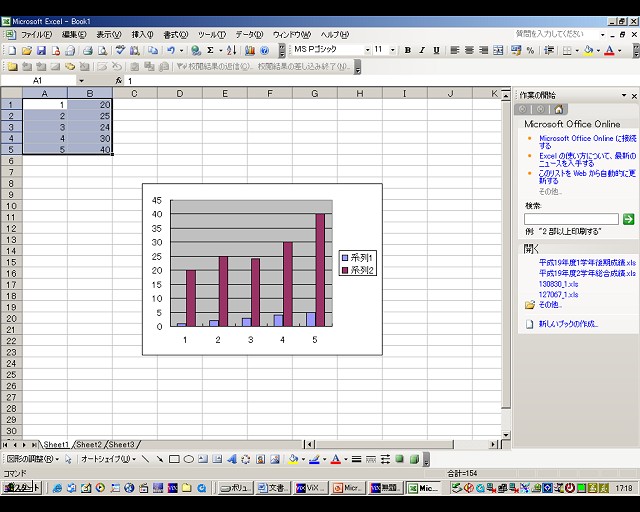The image size is (640, 512).
Task: Open the ViX taskbar button
Action: [x=311, y=488]
